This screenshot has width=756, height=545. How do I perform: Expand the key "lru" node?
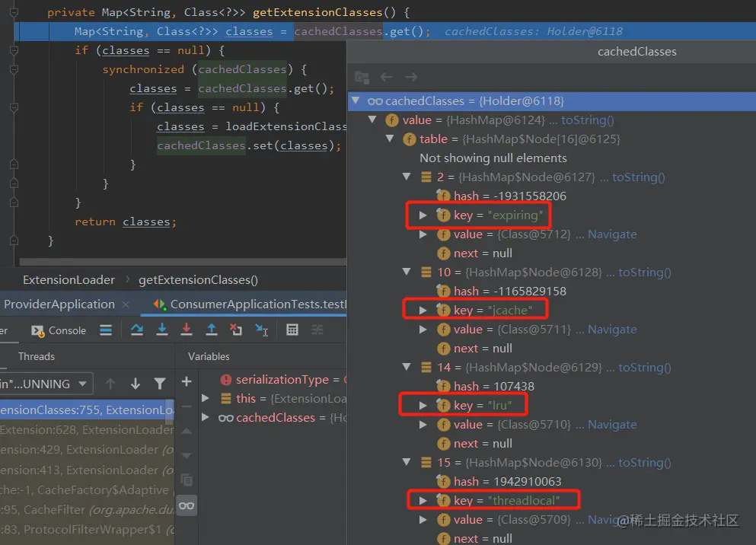coord(423,406)
